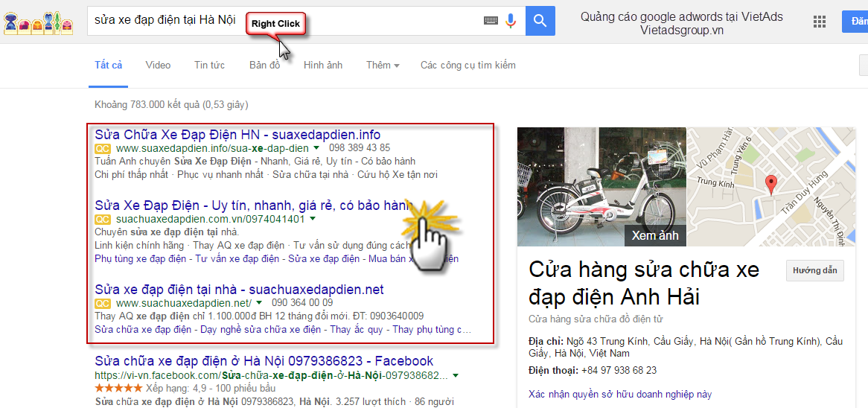Click the blue magnifier search button

click(x=540, y=21)
